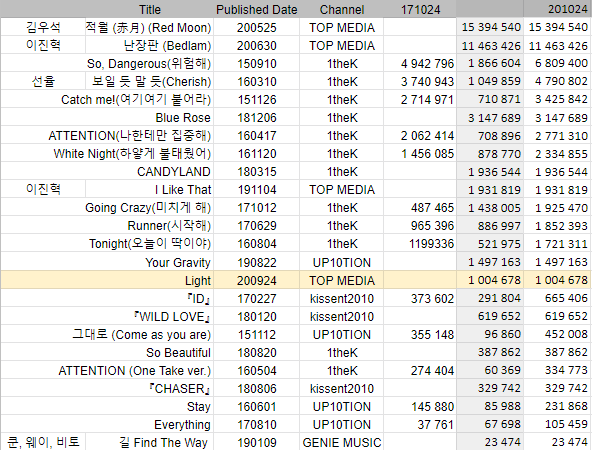
Task: Select the 길 Find The Way cell
Action: click(150, 442)
